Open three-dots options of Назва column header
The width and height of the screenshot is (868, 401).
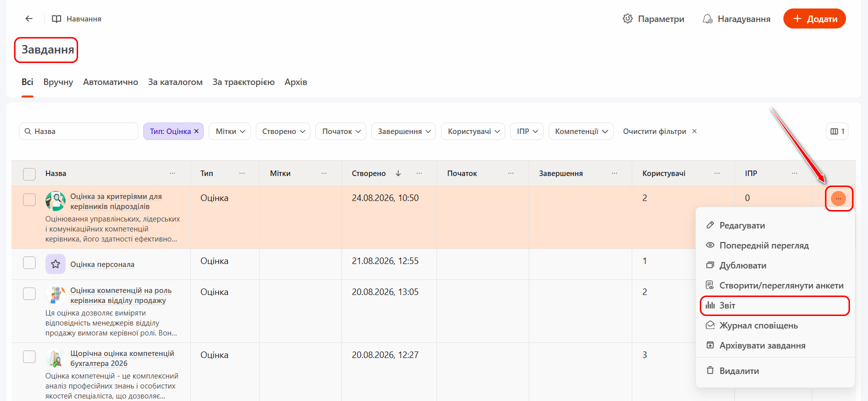tap(172, 173)
